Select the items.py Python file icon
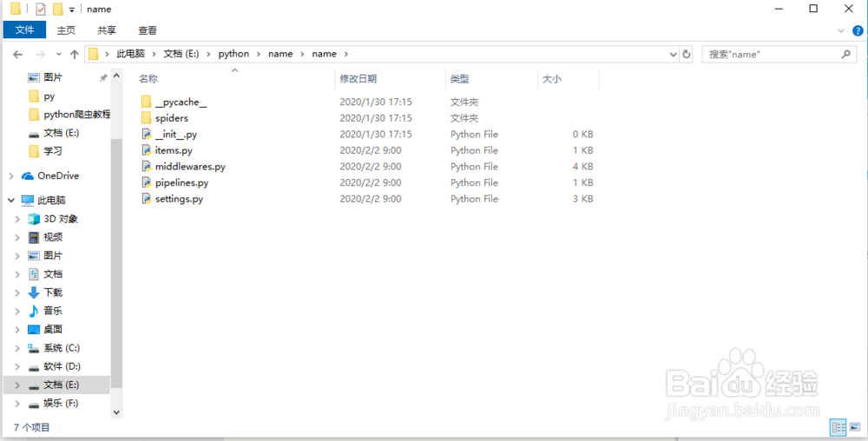The height and width of the screenshot is (441, 868). 146,150
